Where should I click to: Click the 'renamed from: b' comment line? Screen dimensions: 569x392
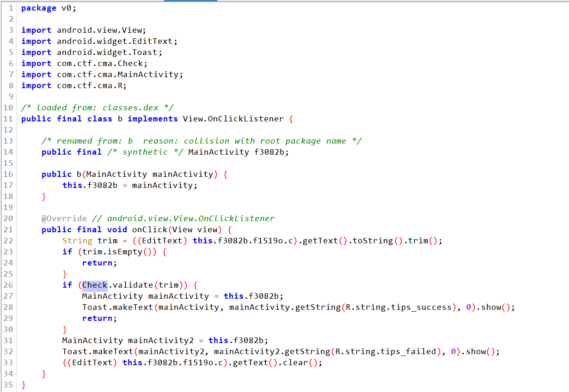tap(201, 141)
